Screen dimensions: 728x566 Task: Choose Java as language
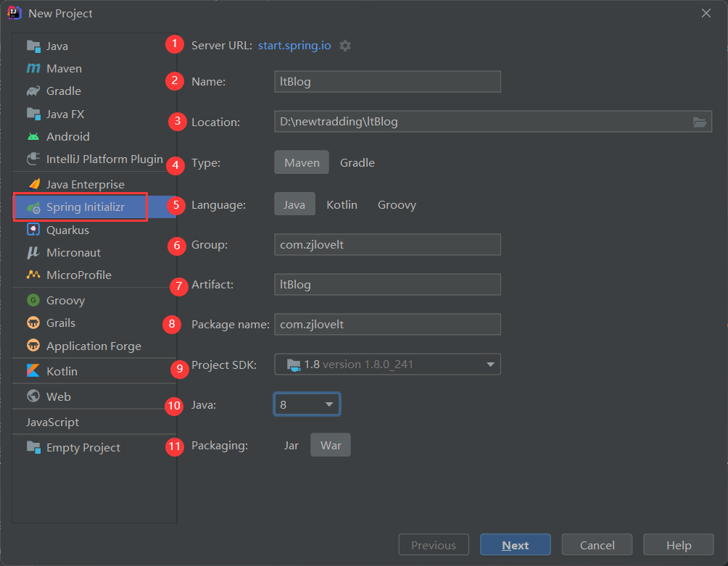(294, 204)
